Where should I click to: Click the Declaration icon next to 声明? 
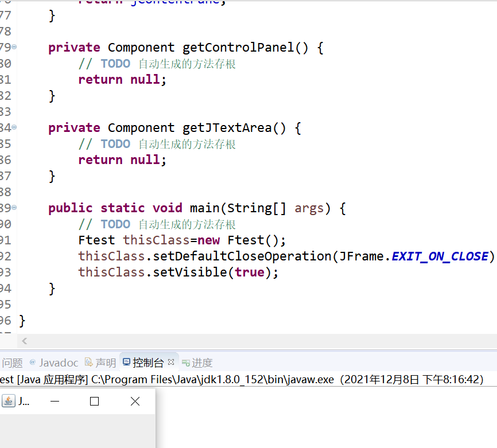(87, 363)
